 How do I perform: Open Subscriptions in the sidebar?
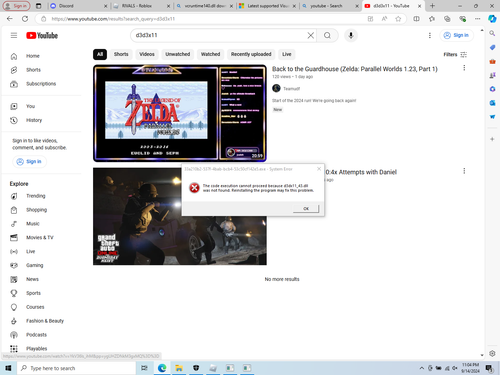point(41,84)
